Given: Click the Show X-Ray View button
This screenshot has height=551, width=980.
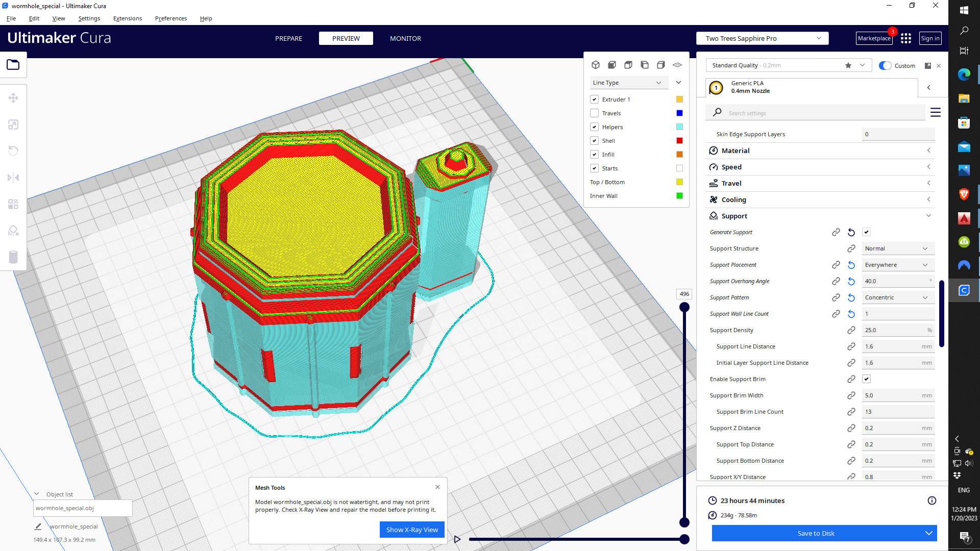Looking at the screenshot, I should coord(412,530).
